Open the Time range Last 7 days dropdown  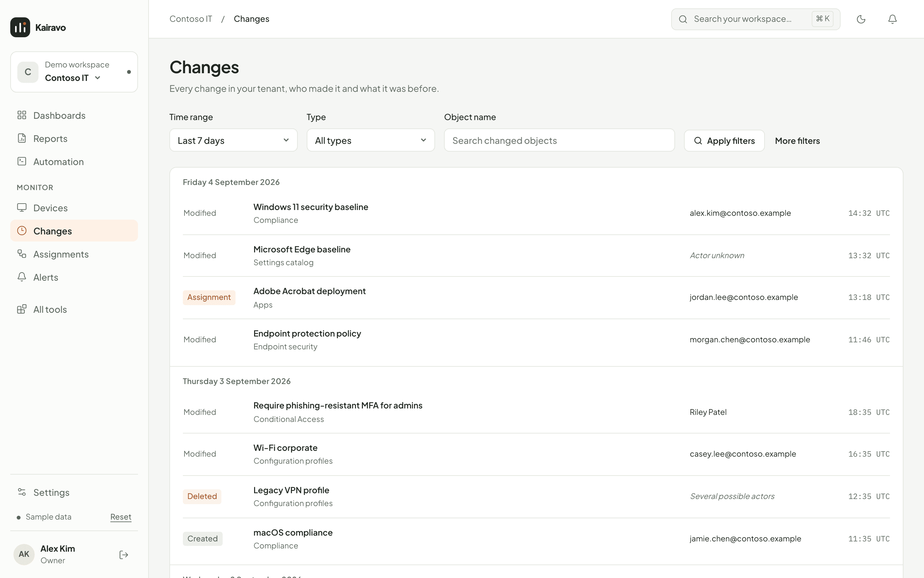pyautogui.click(x=233, y=140)
